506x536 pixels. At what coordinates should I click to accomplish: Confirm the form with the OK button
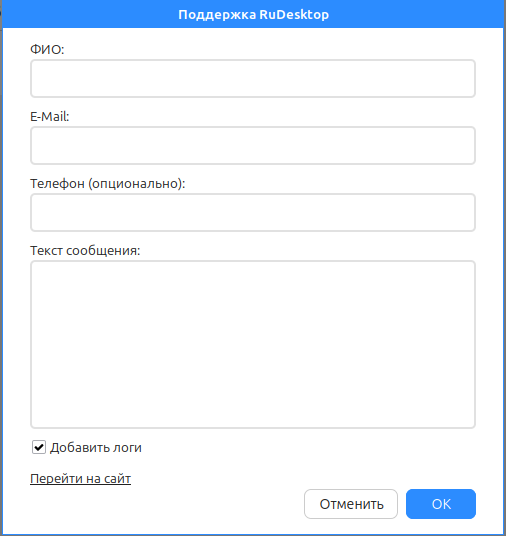pos(441,504)
